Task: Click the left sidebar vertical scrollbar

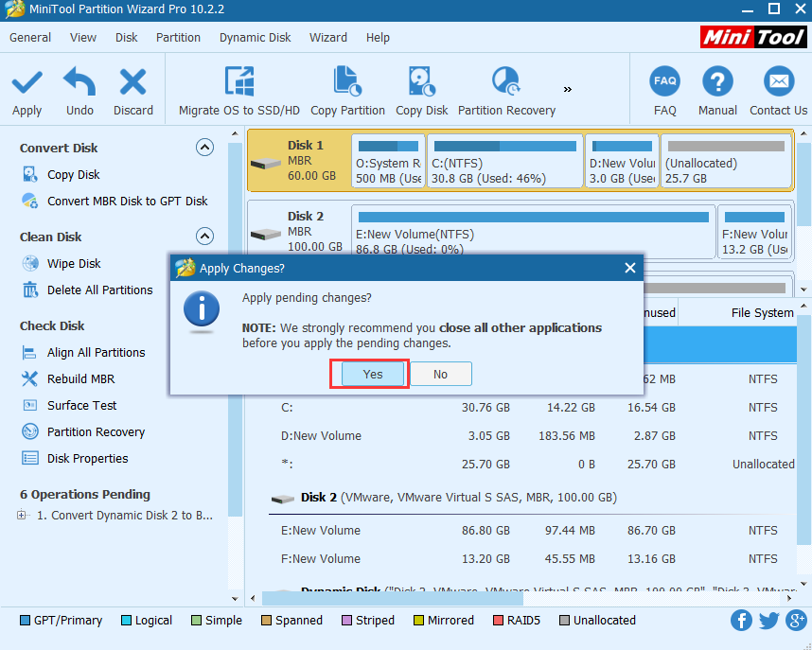Action: coord(235,329)
